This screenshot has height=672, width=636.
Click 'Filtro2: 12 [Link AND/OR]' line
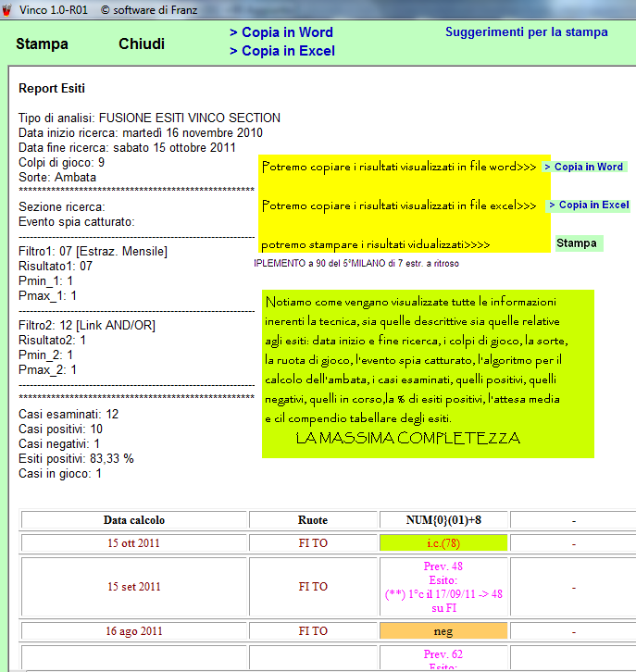87,325
